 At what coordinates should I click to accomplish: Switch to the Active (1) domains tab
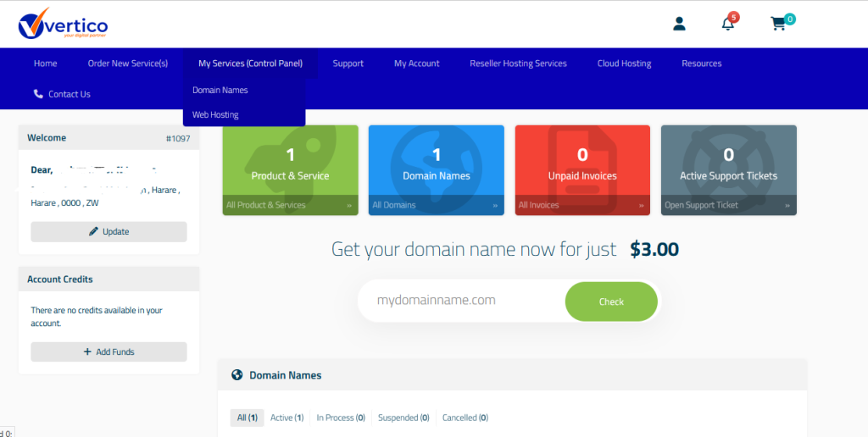(x=287, y=418)
